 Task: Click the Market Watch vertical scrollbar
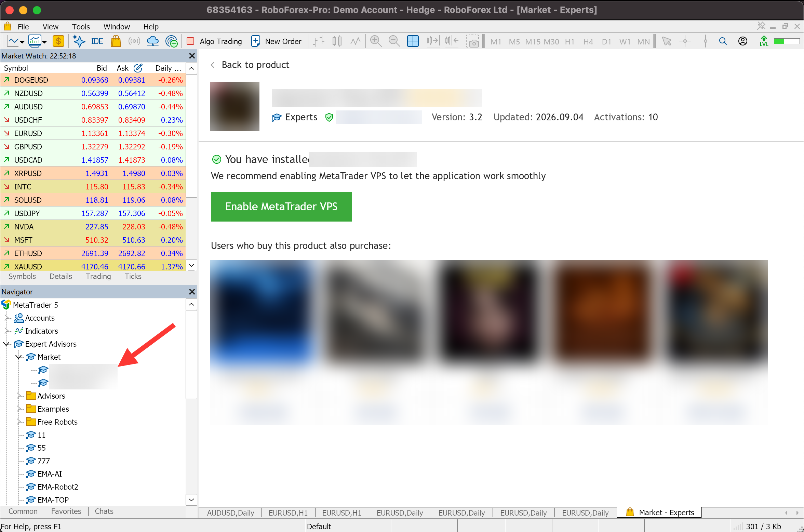191,136
